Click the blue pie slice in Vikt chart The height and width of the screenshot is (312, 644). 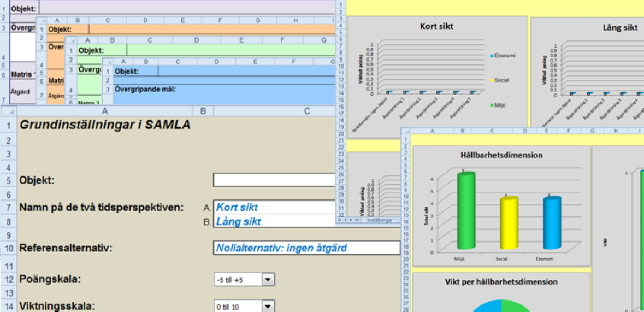point(486,306)
